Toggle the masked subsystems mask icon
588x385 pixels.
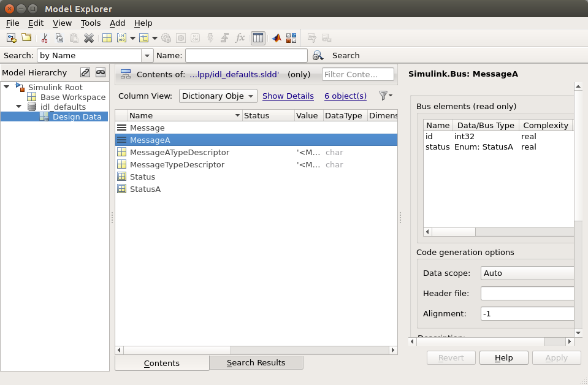[101, 72]
